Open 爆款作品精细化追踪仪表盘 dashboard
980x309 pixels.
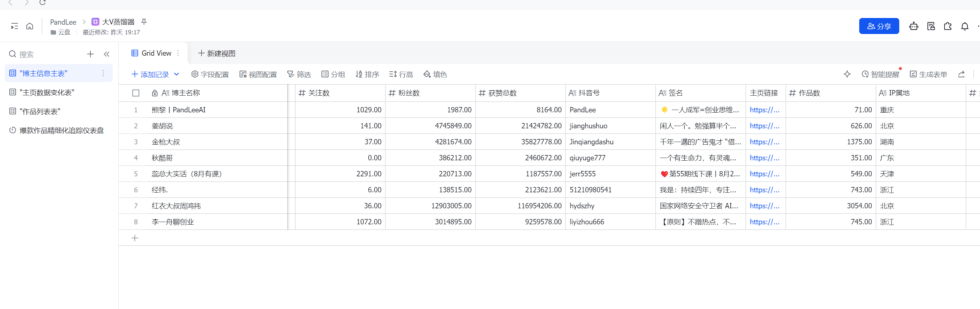tap(59, 130)
